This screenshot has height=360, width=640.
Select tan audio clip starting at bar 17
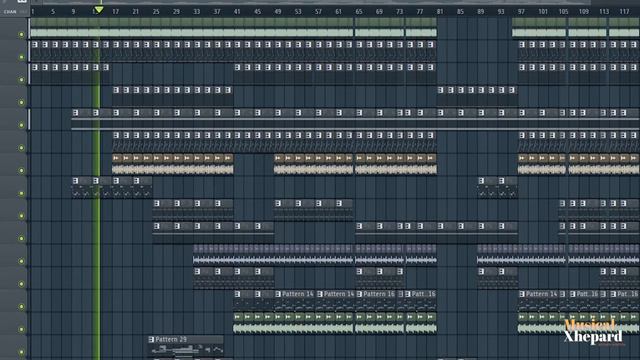(x=173, y=164)
